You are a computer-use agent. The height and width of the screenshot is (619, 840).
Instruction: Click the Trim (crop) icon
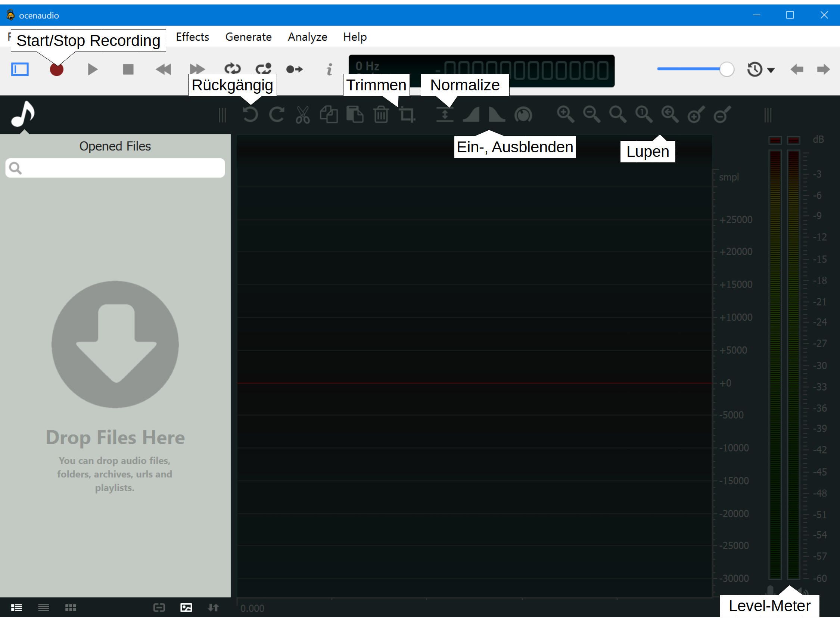tap(407, 115)
